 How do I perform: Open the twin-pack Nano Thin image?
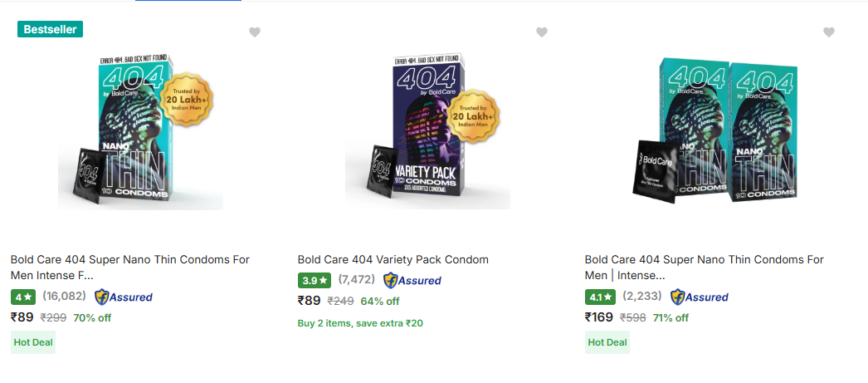click(715, 133)
